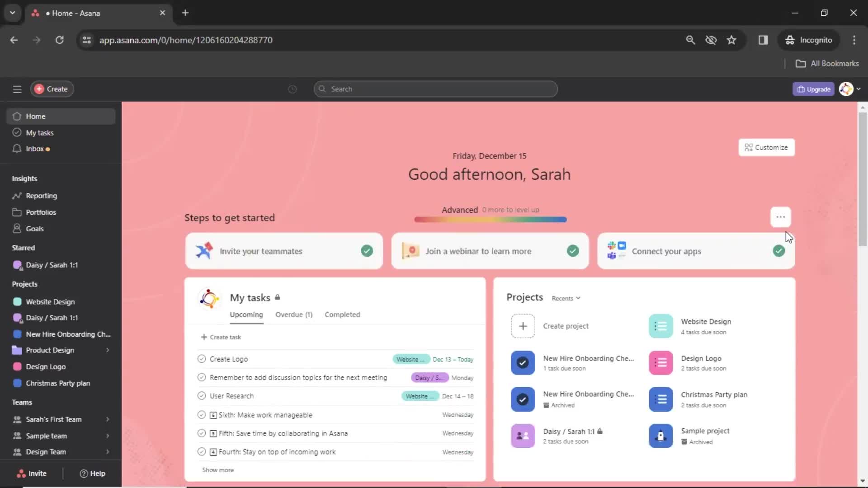Open the recent history clock icon
The height and width of the screenshot is (488, 868).
coord(292,89)
